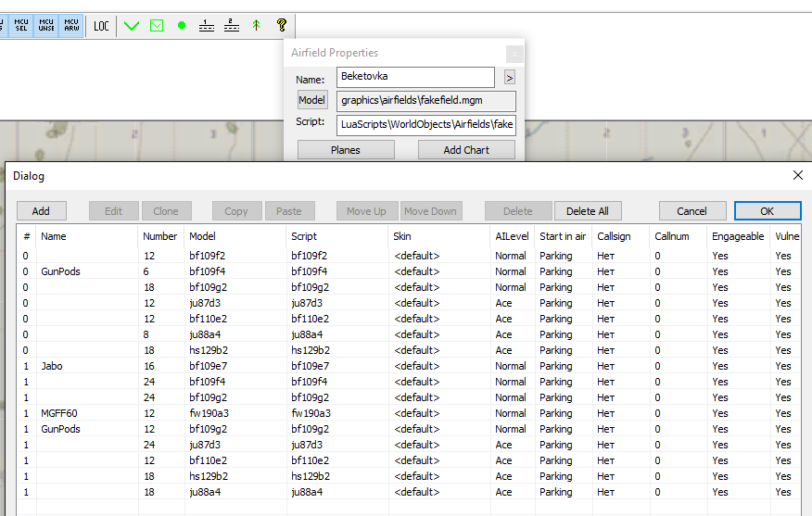
Task: Click the Add button in Dialog
Action: [42, 211]
